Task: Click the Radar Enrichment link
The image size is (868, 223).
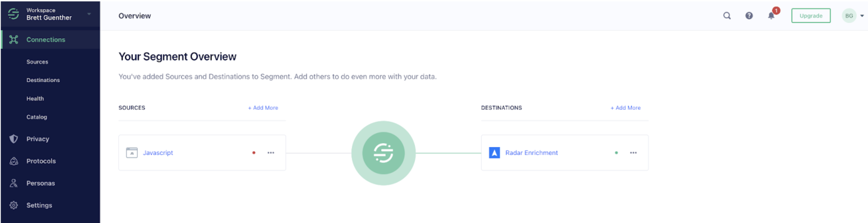Action: (x=531, y=153)
